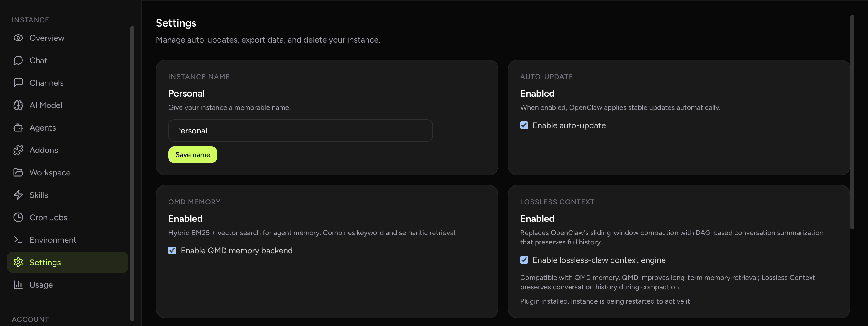Image resolution: width=868 pixels, height=326 pixels.
Task: Open the Agents briefcase icon
Action: click(x=18, y=128)
